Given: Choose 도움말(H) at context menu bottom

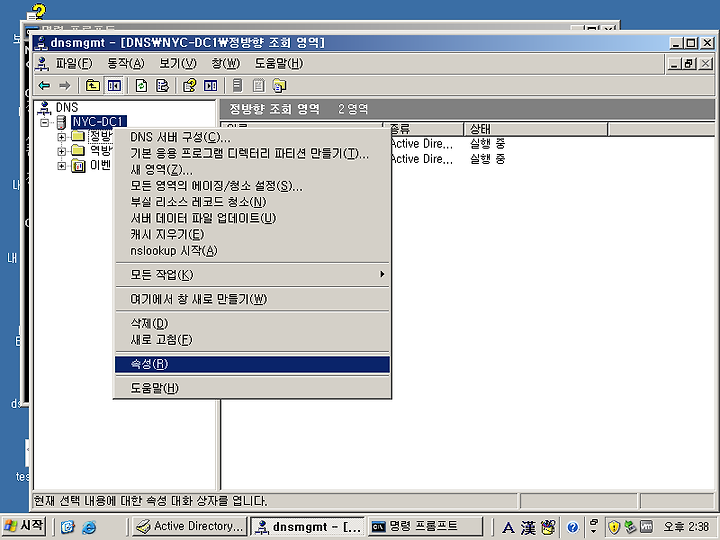Looking at the screenshot, I should pyautogui.click(x=252, y=388).
